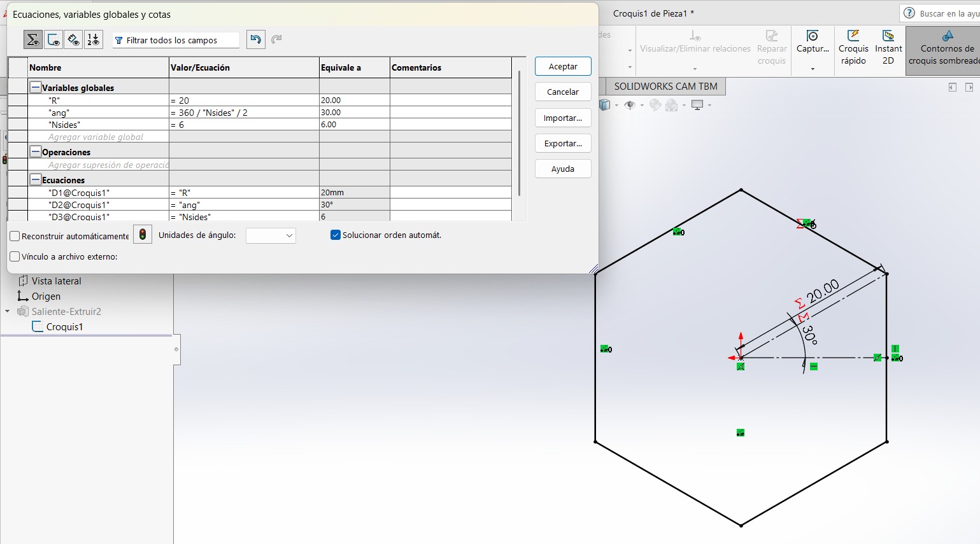Collapse the Saliente-Extruir2 tree node

[8, 311]
